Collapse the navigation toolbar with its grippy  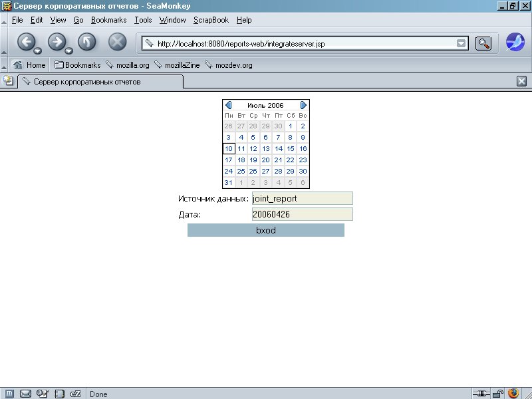click(x=4, y=42)
